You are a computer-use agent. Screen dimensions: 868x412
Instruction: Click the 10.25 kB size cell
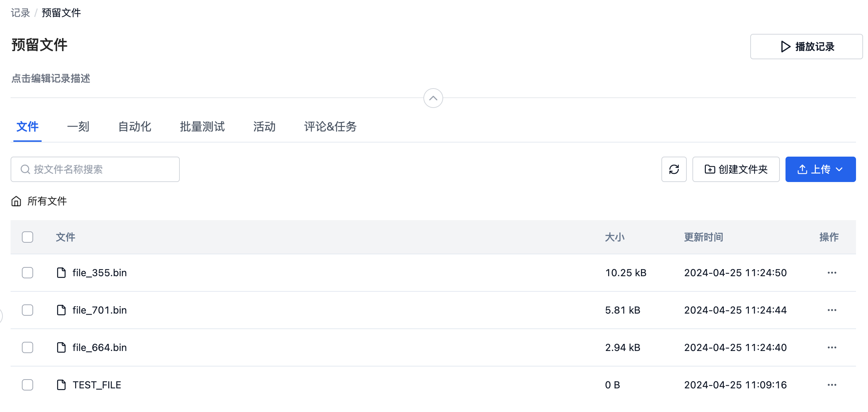(x=626, y=273)
